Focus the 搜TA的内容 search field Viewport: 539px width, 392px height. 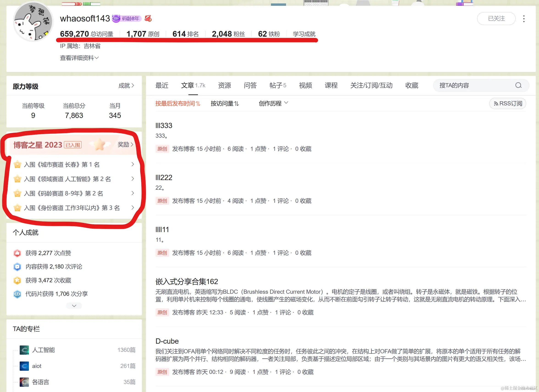[481, 85]
